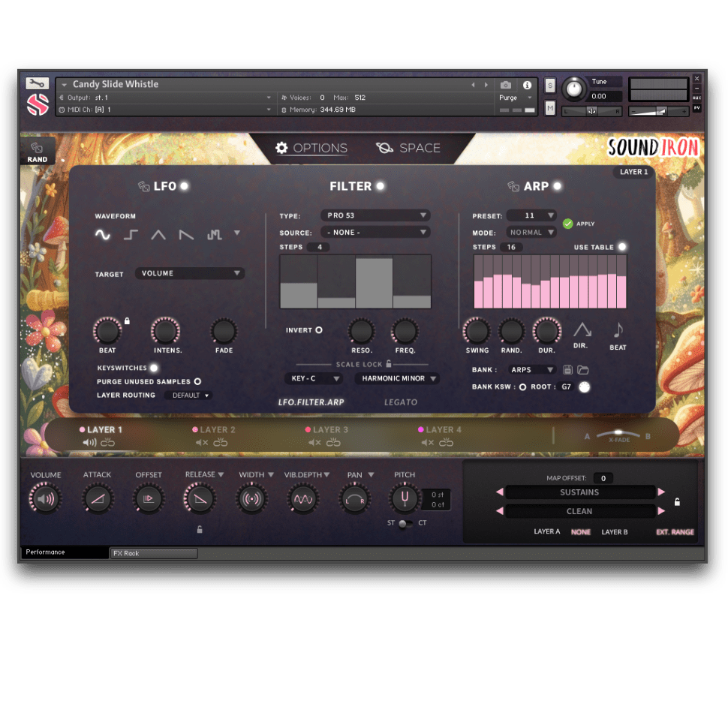Mute Layer 1 speaker icon
Image resolution: width=728 pixels, height=728 pixels.
(x=89, y=443)
